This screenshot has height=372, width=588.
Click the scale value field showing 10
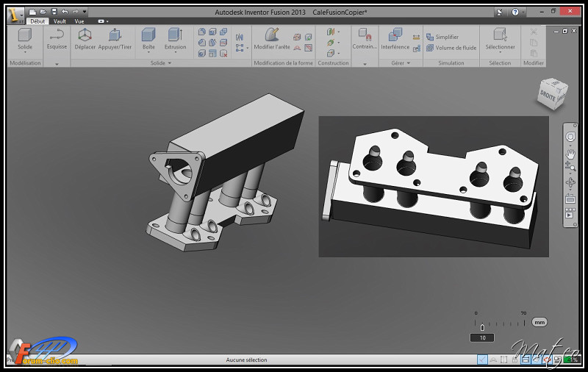point(482,338)
